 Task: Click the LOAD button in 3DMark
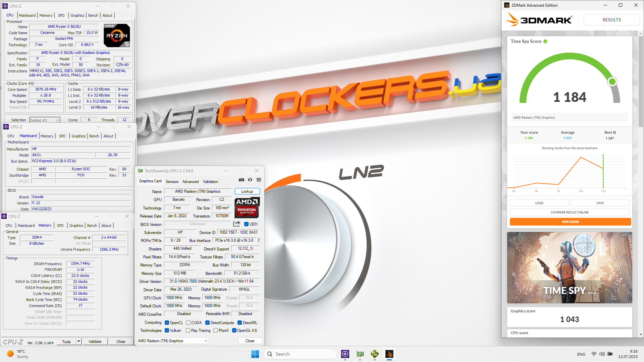tap(539, 203)
